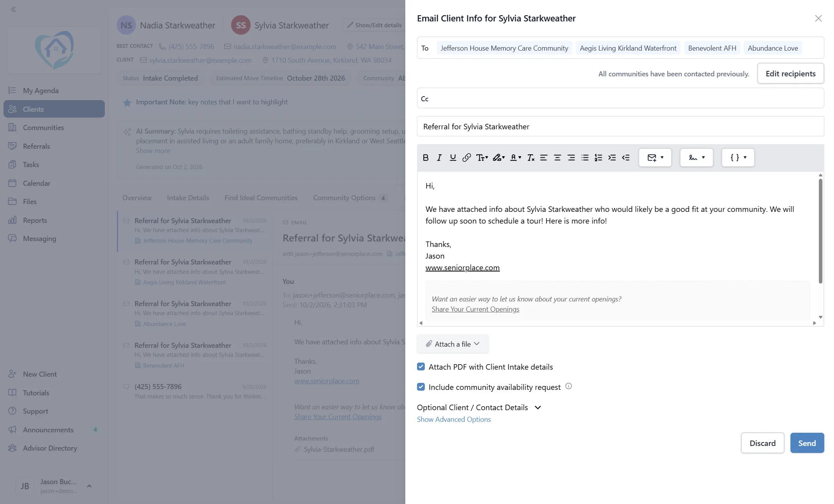Click the info icon beside availability request
The image size is (834, 504).
point(569,386)
